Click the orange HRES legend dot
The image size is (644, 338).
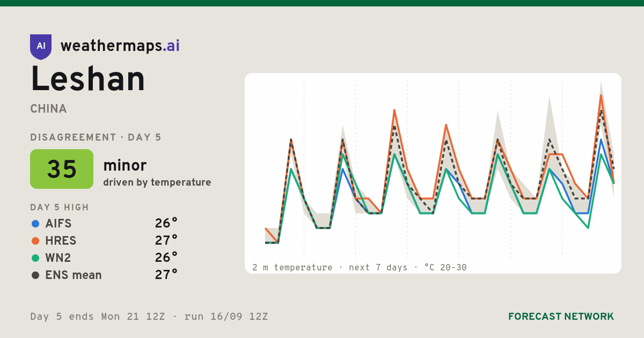35,241
